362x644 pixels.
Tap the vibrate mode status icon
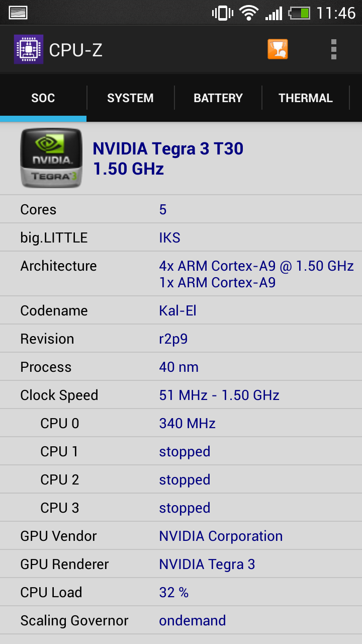(x=222, y=13)
